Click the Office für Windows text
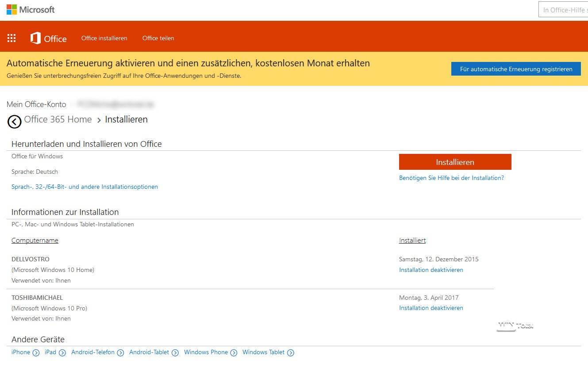The height and width of the screenshot is (367, 588). (37, 156)
